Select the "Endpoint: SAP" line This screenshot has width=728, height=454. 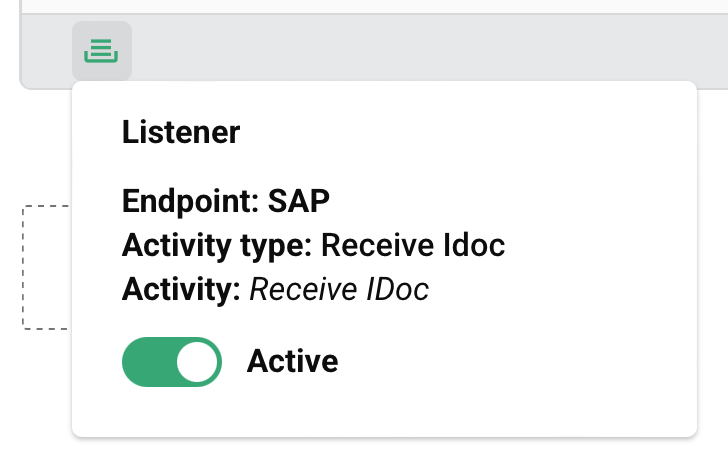(x=226, y=201)
